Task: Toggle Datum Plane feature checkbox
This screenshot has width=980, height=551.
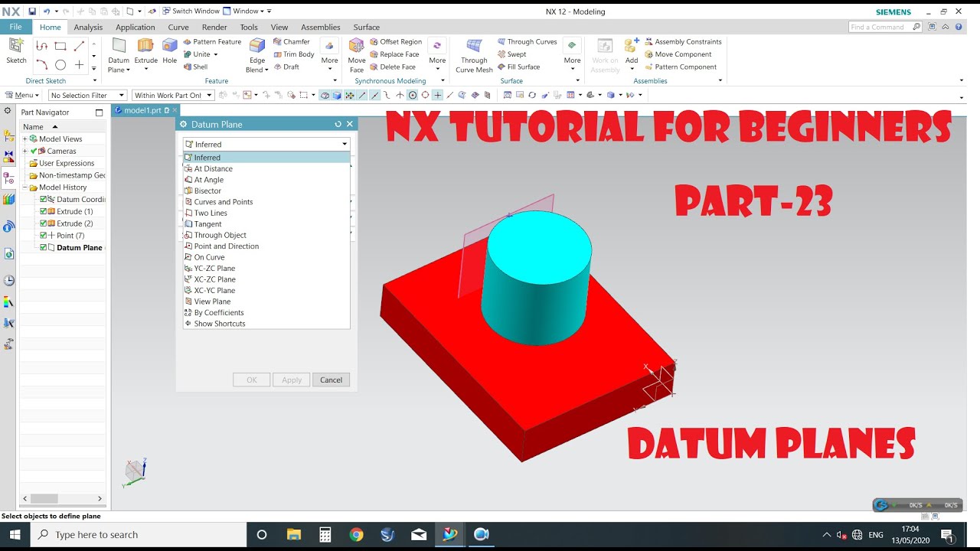Action: pos(44,248)
